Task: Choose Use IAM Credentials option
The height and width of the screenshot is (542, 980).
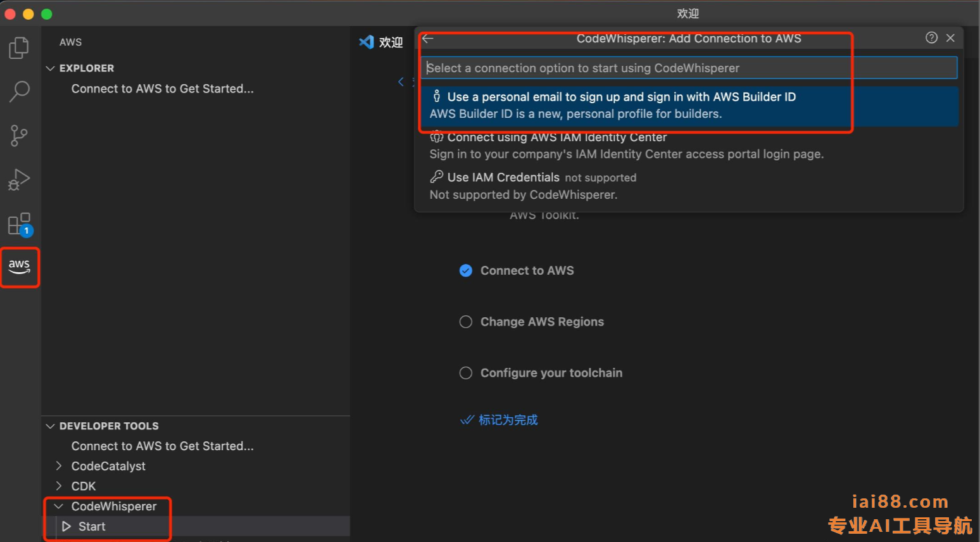Action: coord(690,186)
